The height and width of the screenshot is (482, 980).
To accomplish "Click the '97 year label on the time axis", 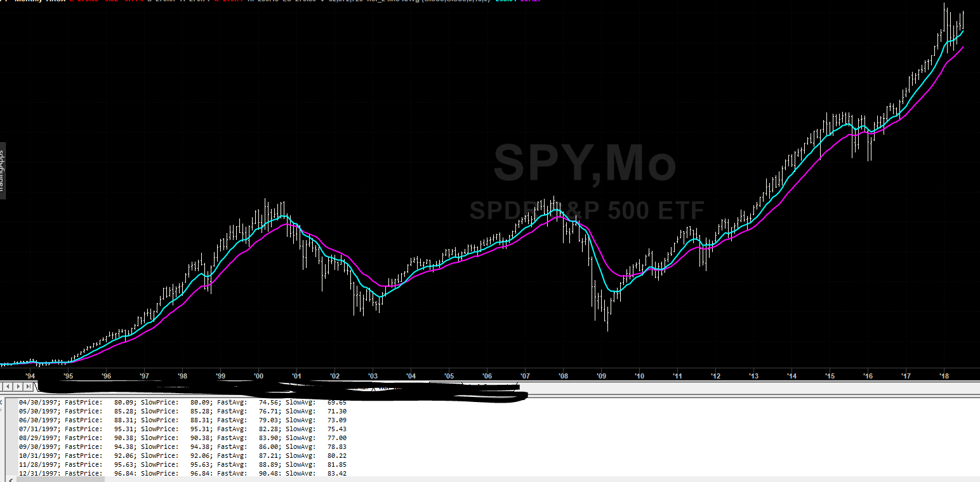I will coord(144,375).
